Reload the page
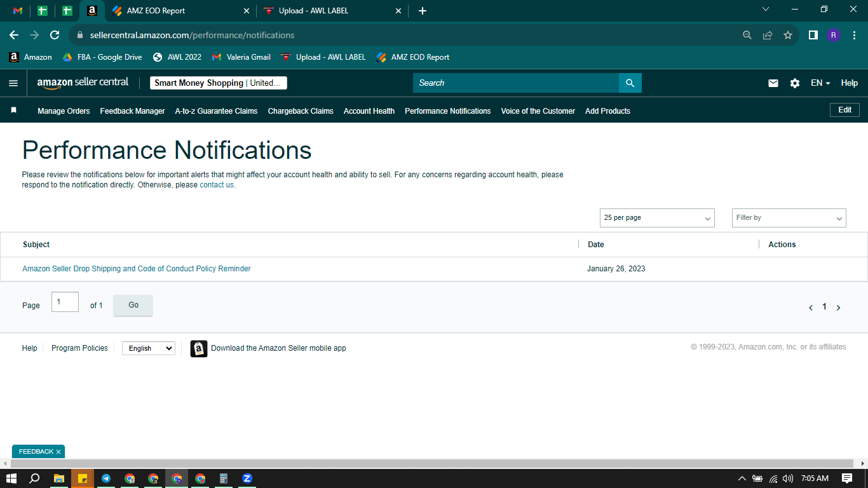Screen dimensions: 868x488 [55, 35]
